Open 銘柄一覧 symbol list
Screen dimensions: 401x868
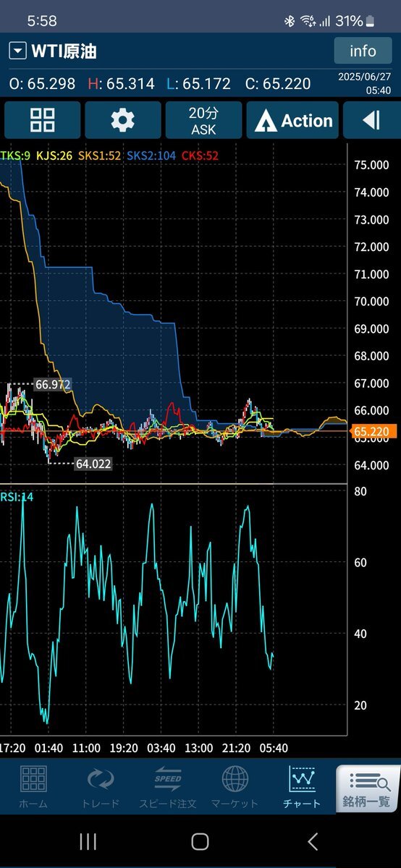point(368,788)
